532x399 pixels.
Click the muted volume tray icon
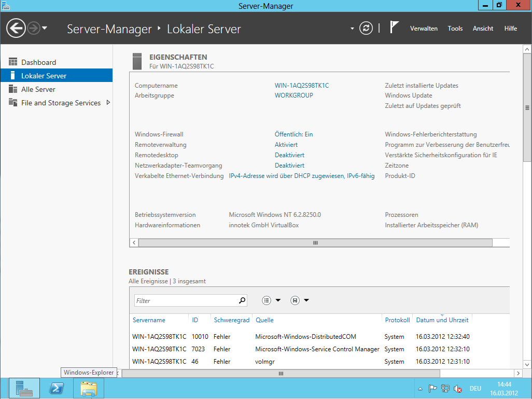click(x=458, y=389)
